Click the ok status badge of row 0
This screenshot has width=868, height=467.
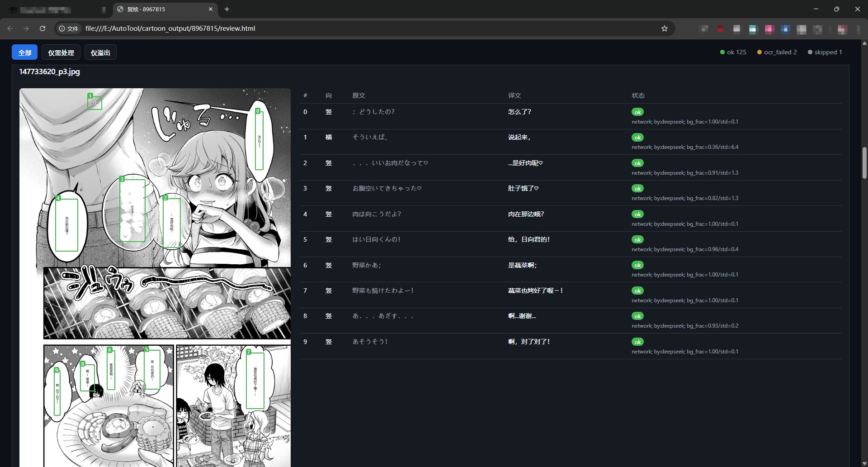[x=637, y=112]
